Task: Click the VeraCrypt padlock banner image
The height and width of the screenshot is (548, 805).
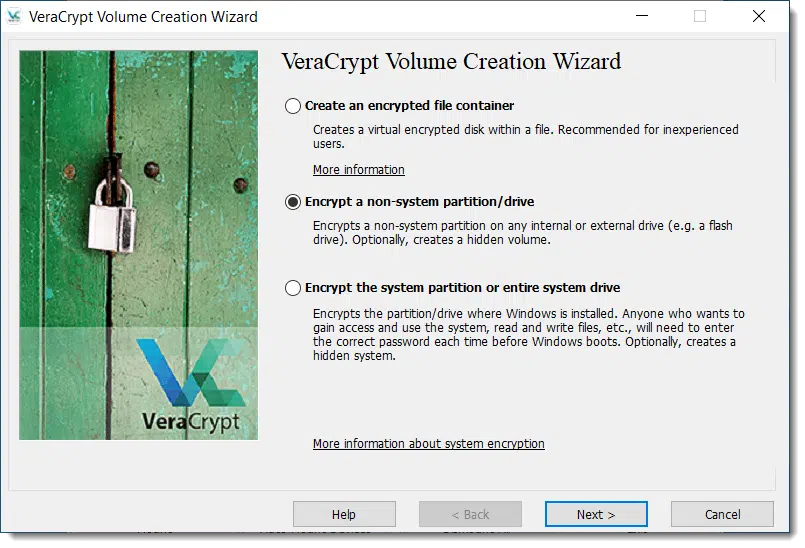Action: point(139,245)
